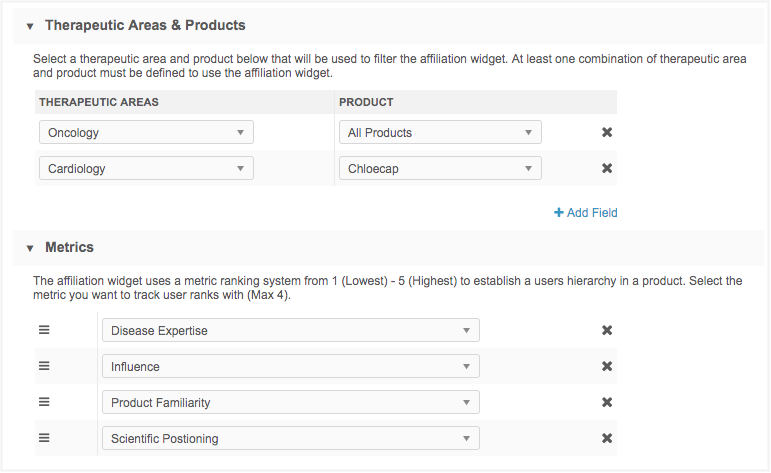Remove the Product Familiarity metric
This screenshot has height=473, width=771.
click(x=606, y=403)
